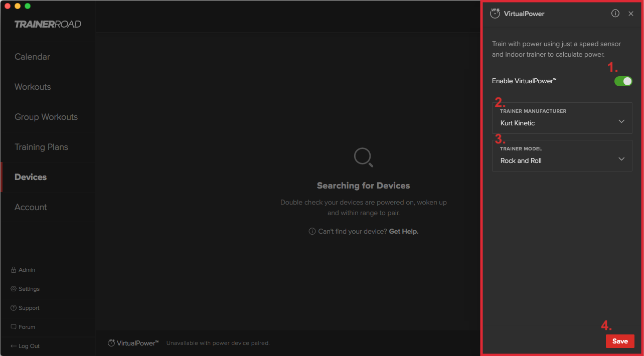The height and width of the screenshot is (356, 644).
Task: Click Log Out in the sidebar
Action: pyautogui.click(x=29, y=346)
